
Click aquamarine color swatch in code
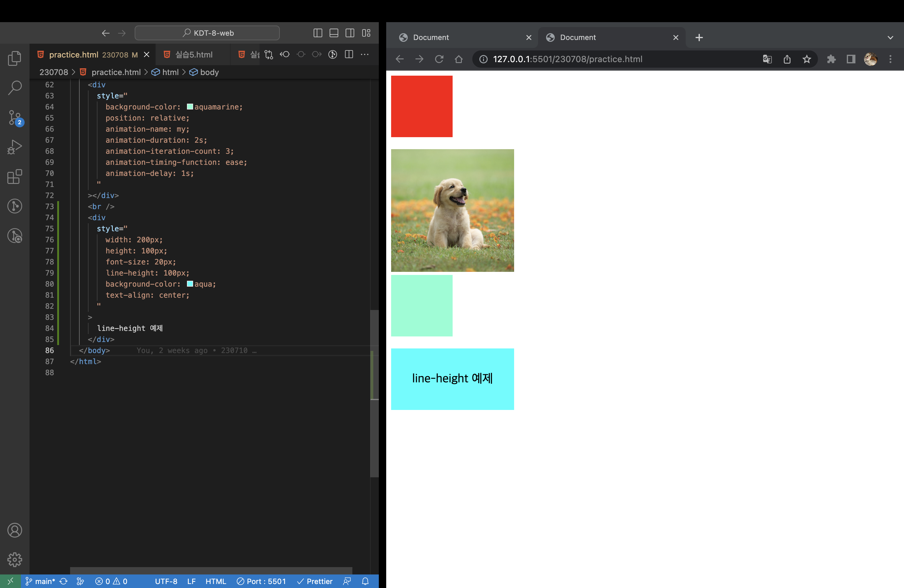(x=190, y=107)
